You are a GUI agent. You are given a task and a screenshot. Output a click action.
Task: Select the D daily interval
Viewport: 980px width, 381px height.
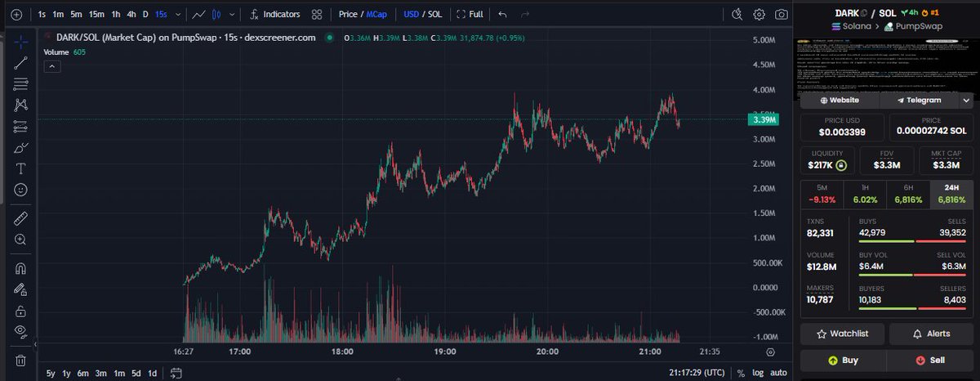[145, 14]
